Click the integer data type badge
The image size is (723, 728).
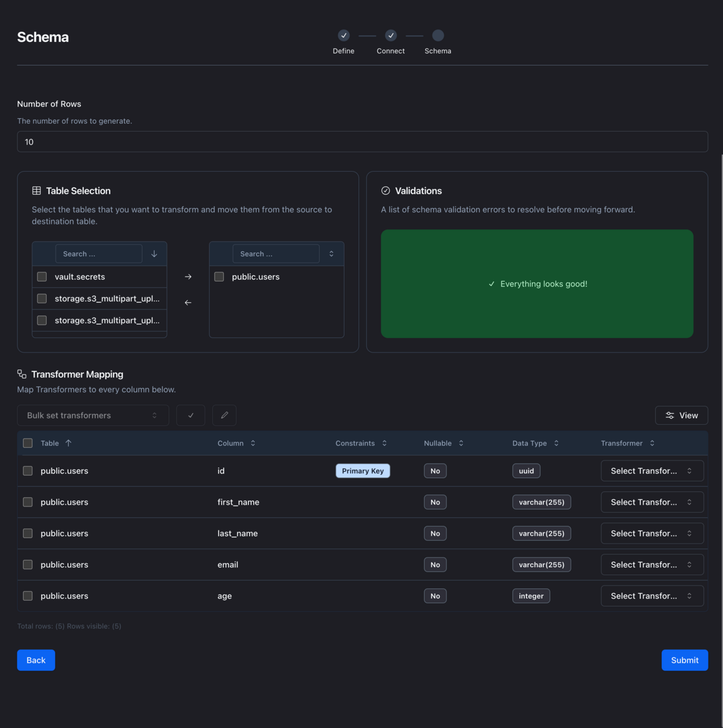(x=531, y=596)
